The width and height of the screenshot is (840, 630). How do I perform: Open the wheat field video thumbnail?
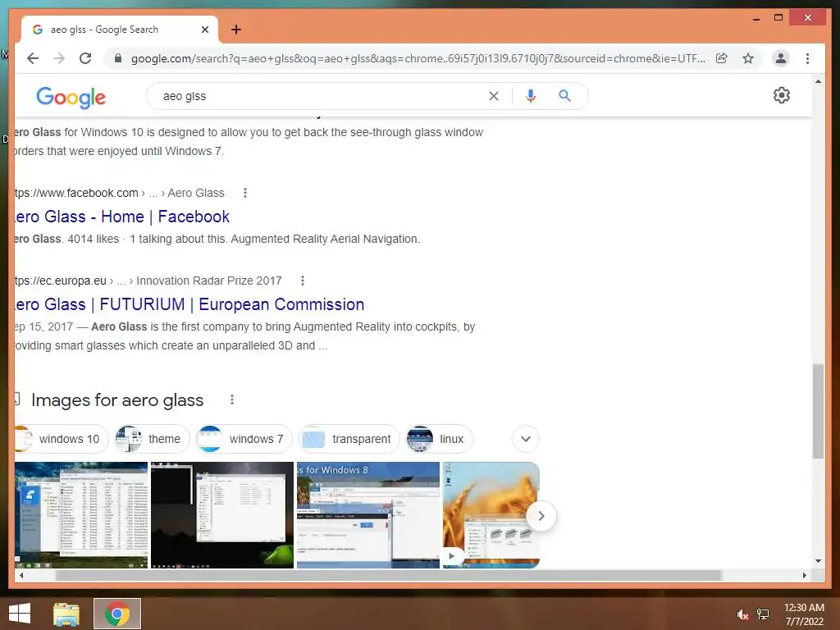click(491, 515)
